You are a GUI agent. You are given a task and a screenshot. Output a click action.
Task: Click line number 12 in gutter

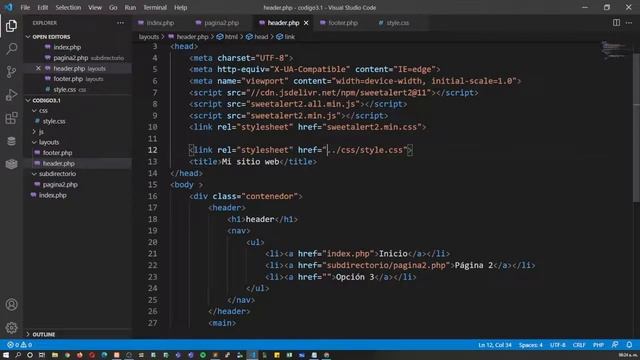click(x=153, y=150)
